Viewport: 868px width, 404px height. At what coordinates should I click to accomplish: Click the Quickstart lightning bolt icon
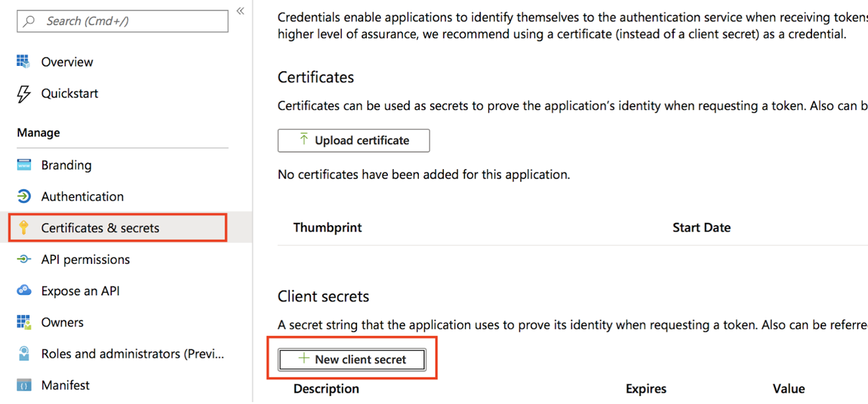tap(24, 93)
